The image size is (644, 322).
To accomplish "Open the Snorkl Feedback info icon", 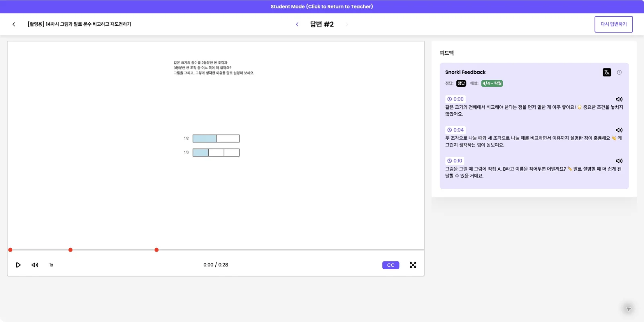I will click(x=619, y=72).
